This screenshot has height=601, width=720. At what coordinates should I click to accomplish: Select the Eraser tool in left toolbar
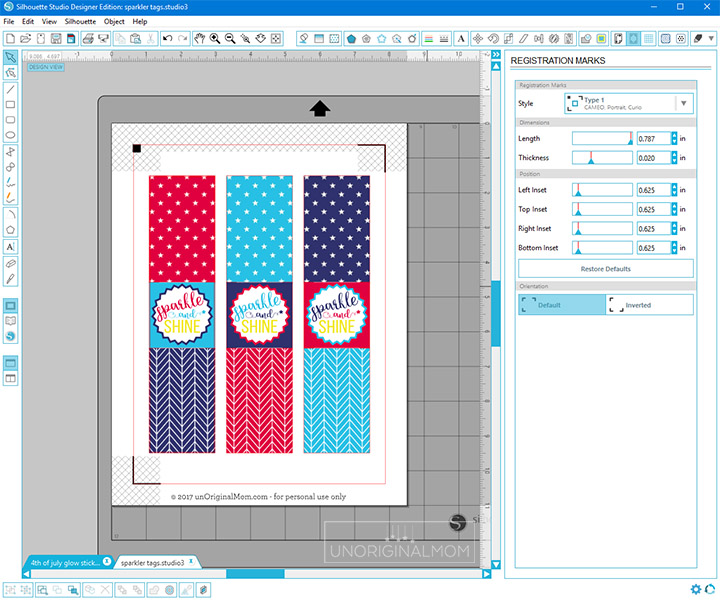[x=11, y=264]
